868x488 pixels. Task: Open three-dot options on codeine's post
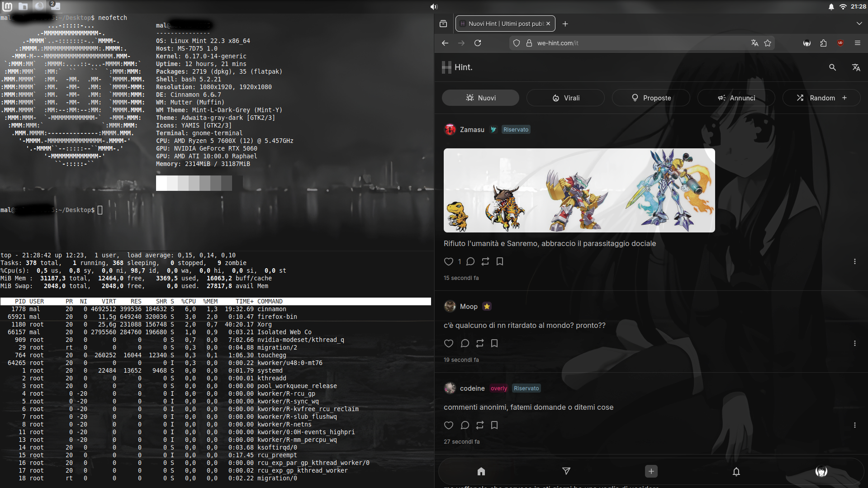click(x=854, y=425)
